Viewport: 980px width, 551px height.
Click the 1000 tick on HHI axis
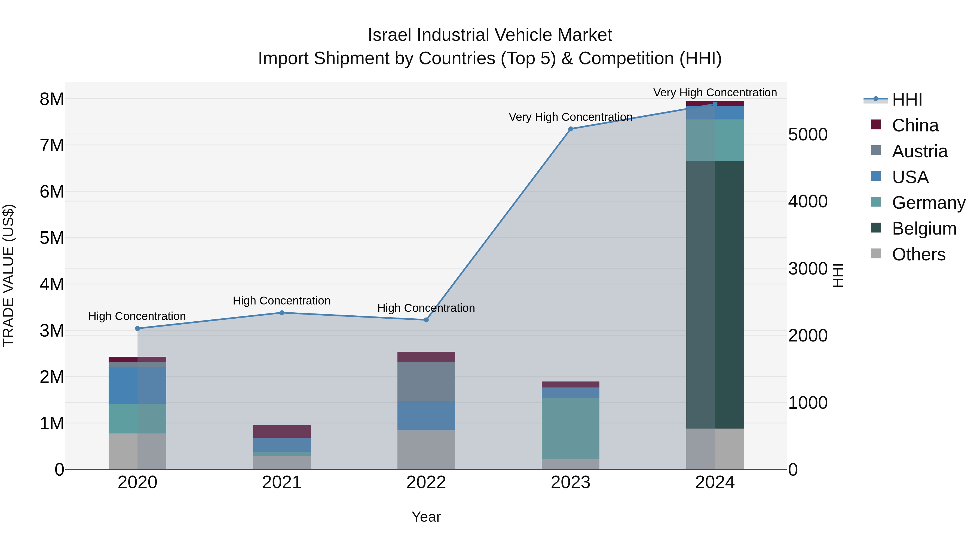click(x=808, y=403)
